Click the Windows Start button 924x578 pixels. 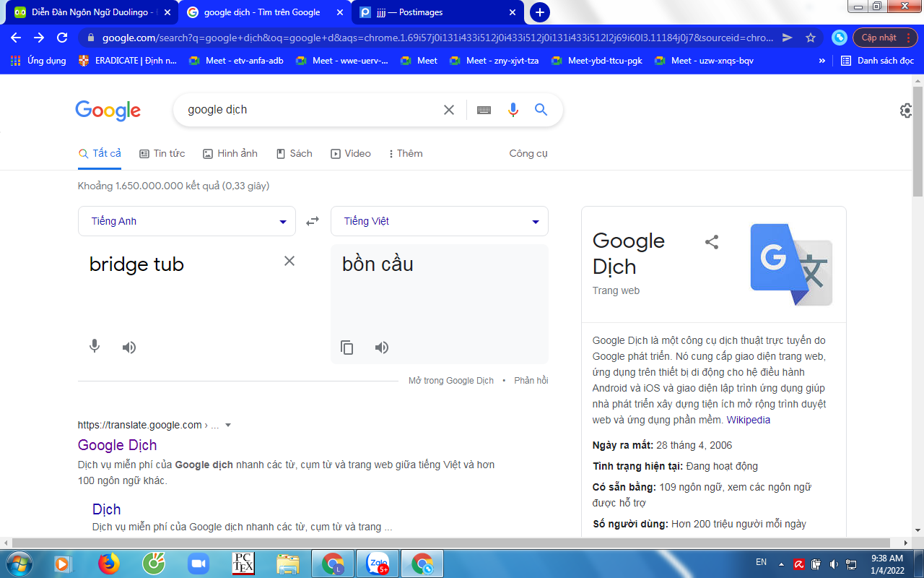pyautogui.click(x=18, y=564)
